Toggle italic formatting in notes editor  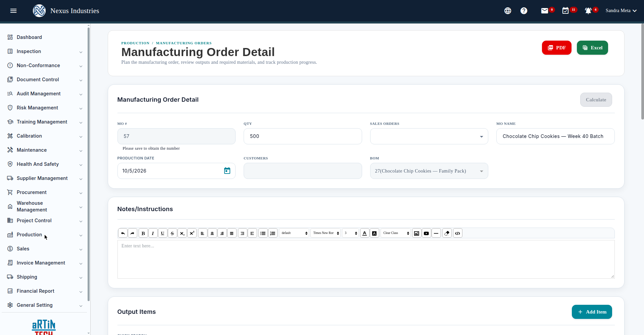coord(153,233)
